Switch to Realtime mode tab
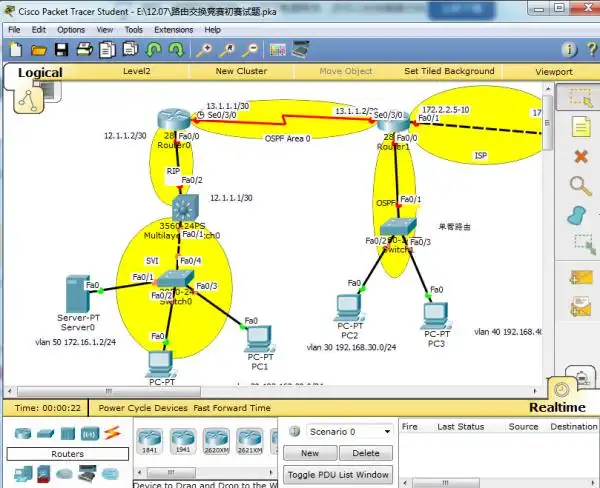The height and width of the screenshot is (488, 600). point(557,407)
